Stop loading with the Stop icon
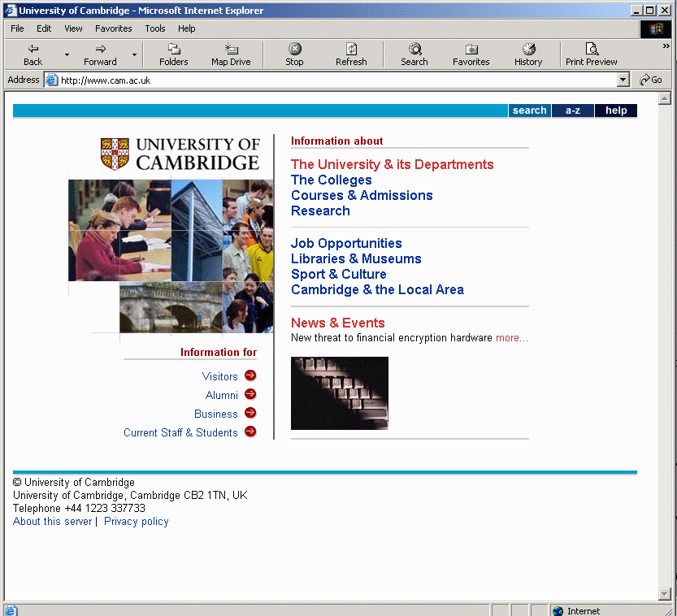The height and width of the screenshot is (616, 677). tap(294, 49)
